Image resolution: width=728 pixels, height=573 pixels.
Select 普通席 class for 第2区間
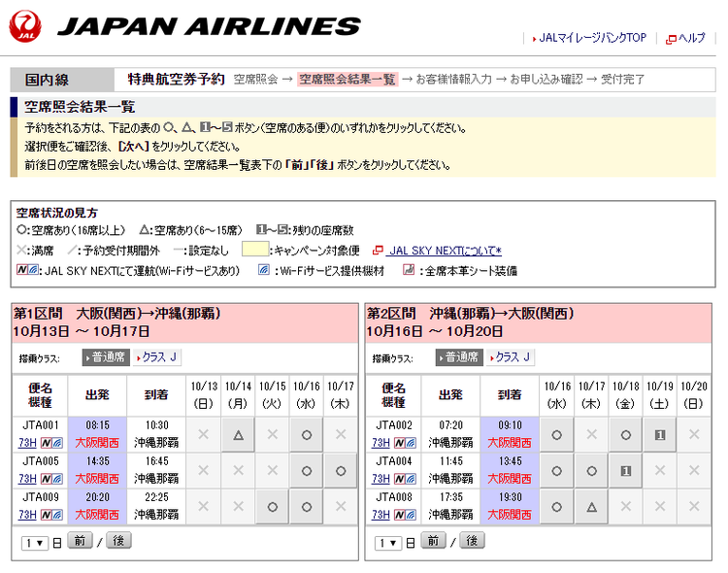459,357
